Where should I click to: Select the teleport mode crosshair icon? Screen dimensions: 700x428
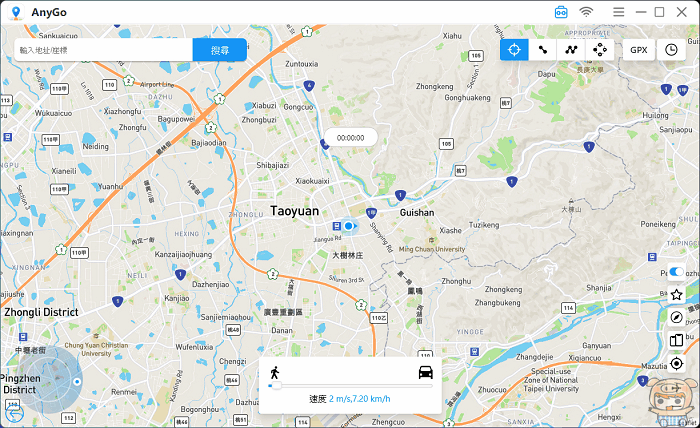tap(514, 50)
